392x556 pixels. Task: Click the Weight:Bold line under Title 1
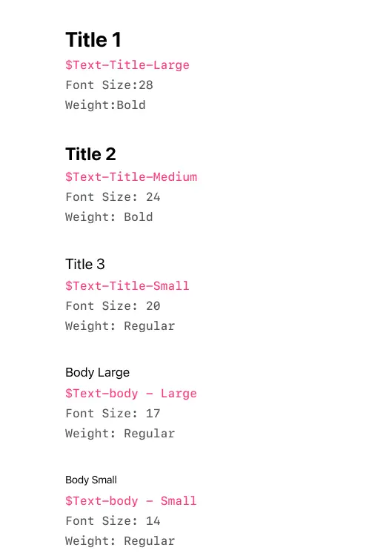pyautogui.click(x=105, y=105)
